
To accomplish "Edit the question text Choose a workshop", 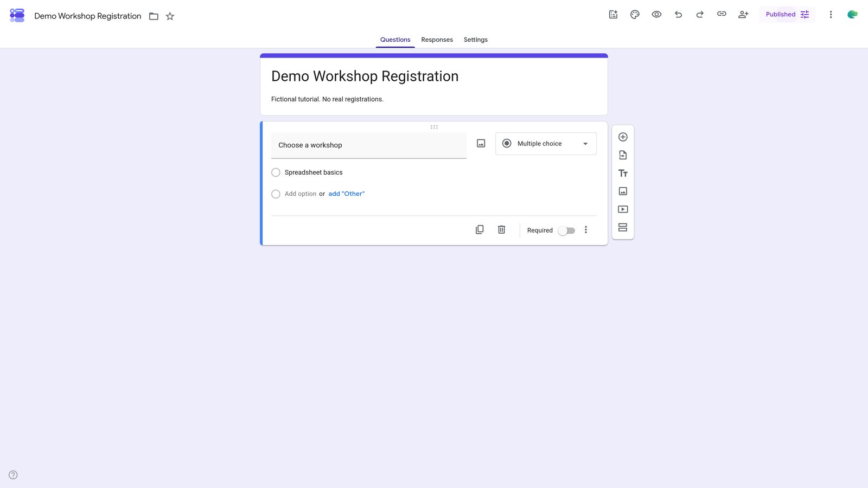I will coord(369,145).
